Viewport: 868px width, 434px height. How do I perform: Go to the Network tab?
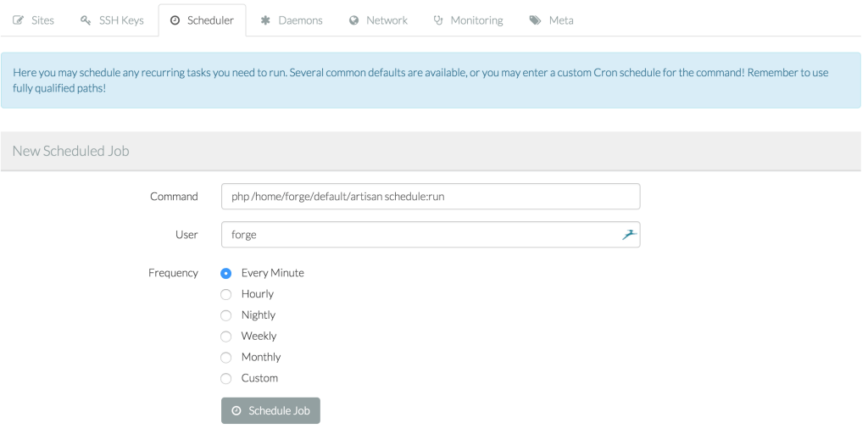[x=378, y=20]
